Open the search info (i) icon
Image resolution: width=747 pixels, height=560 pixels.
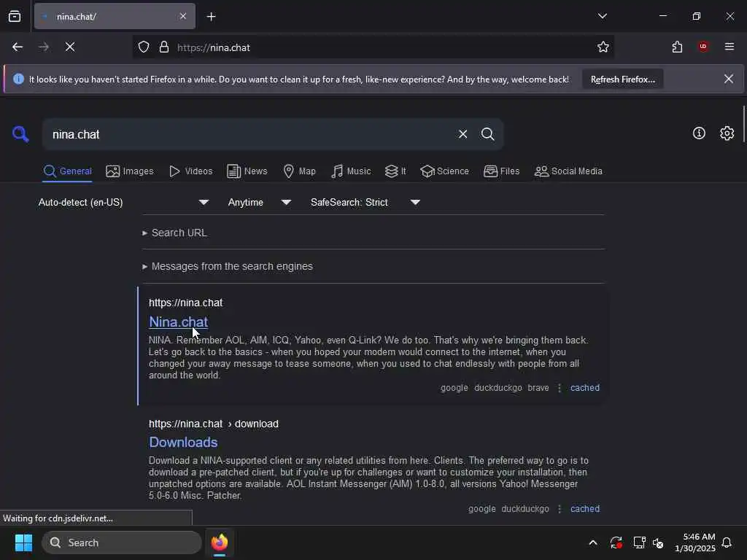699,133
